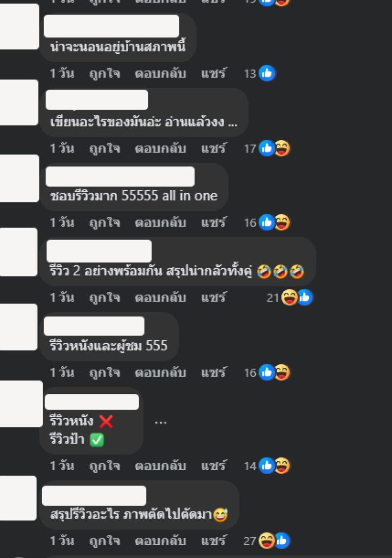
Task: Like the 'รีวิว 2 อย่างพร้อมกัน' comment
Action: [x=104, y=298]
